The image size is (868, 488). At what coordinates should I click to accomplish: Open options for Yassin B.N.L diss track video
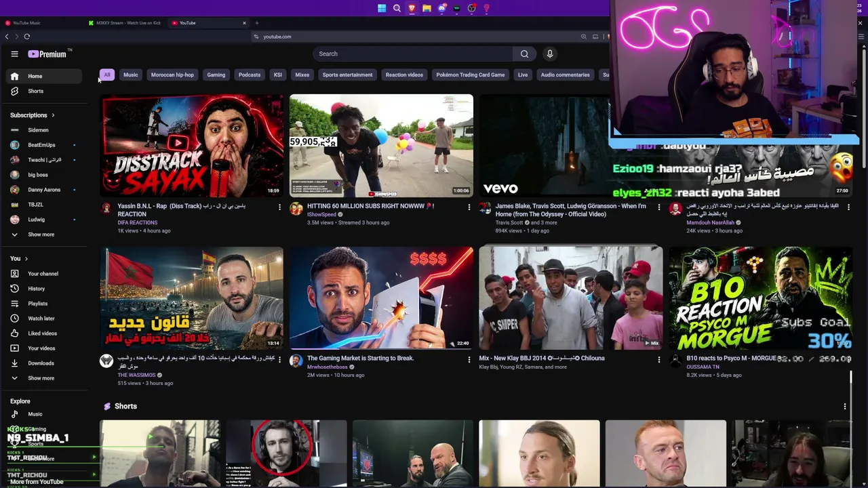279,207
